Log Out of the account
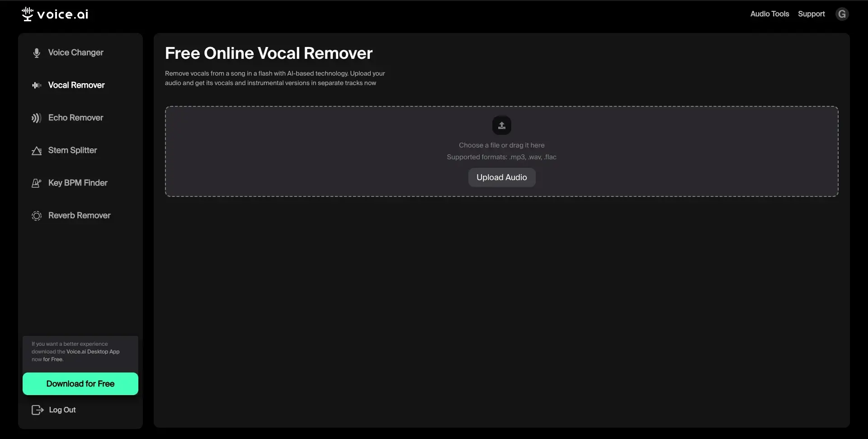 pyautogui.click(x=62, y=410)
